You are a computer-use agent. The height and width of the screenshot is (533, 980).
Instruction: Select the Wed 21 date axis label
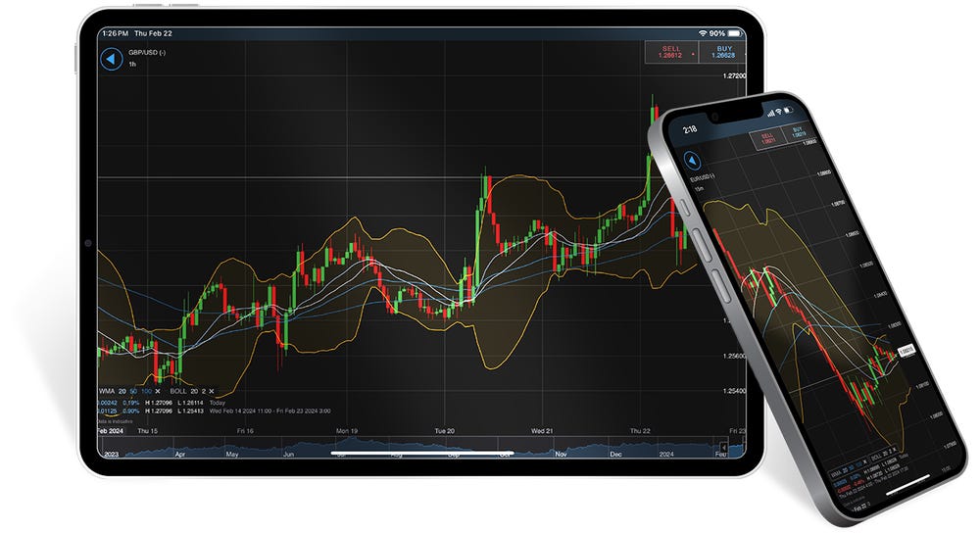tap(542, 431)
